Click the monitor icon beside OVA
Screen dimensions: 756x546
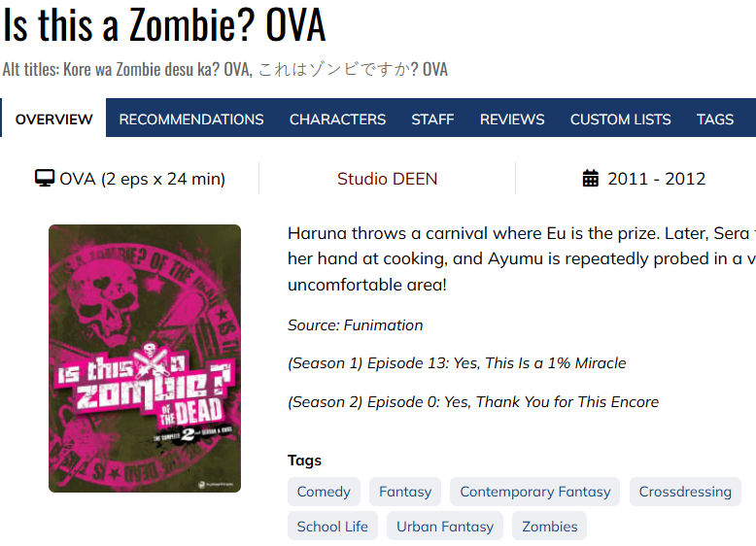(x=45, y=179)
